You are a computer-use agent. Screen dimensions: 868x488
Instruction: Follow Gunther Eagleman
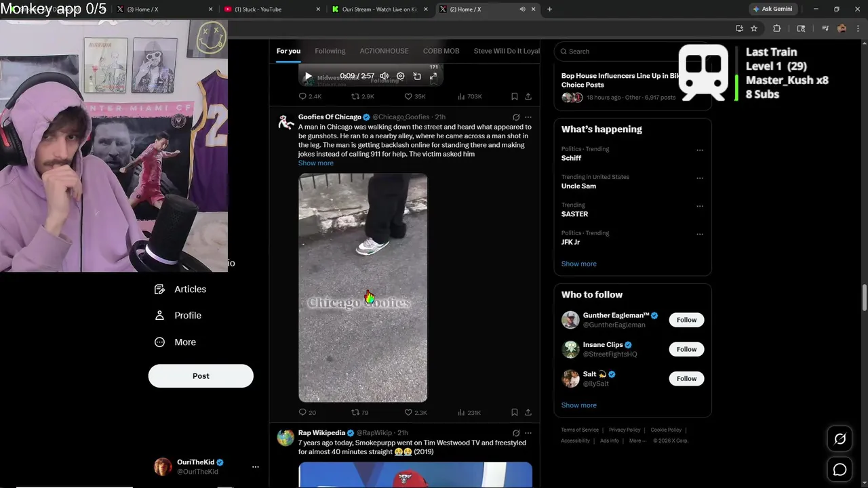tap(686, 320)
